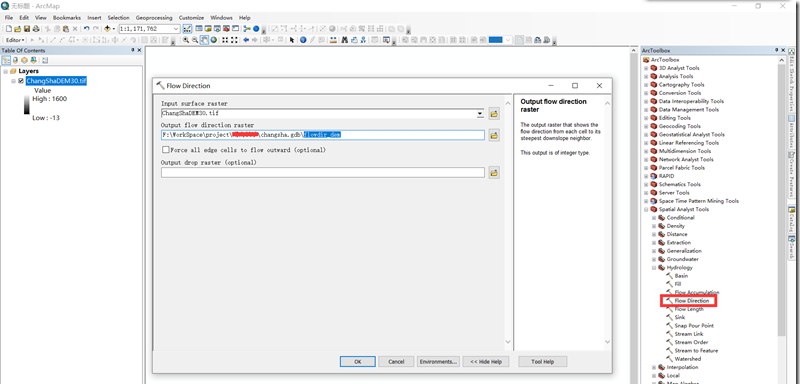800x384 pixels.
Task: Open the ArcToolbox window from toolbar
Action: coord(226,29)
